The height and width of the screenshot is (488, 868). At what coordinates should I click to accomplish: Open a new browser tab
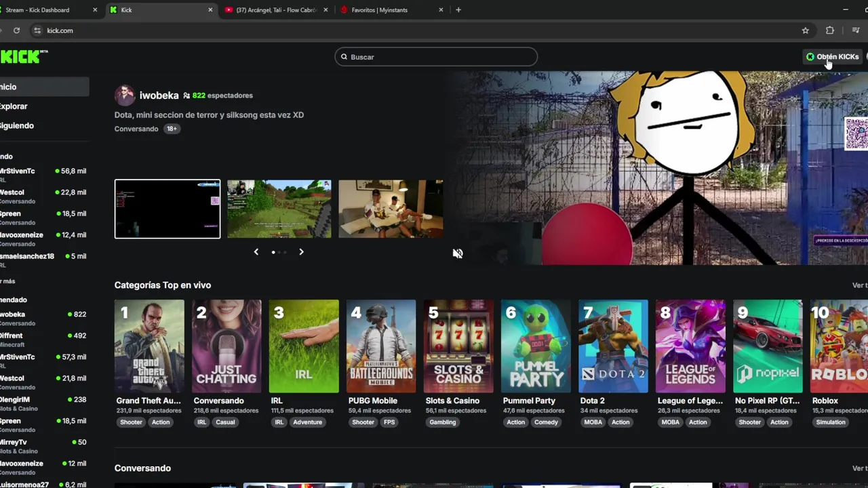click(458, 10)
